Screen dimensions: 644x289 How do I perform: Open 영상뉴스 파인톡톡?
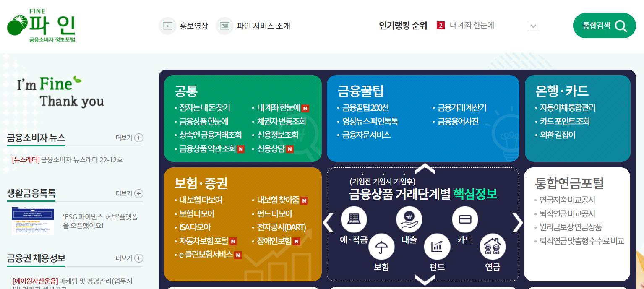point(370,122)
